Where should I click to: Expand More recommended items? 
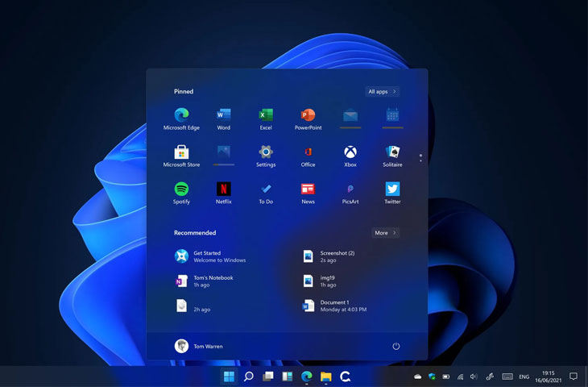coord(386,233)
